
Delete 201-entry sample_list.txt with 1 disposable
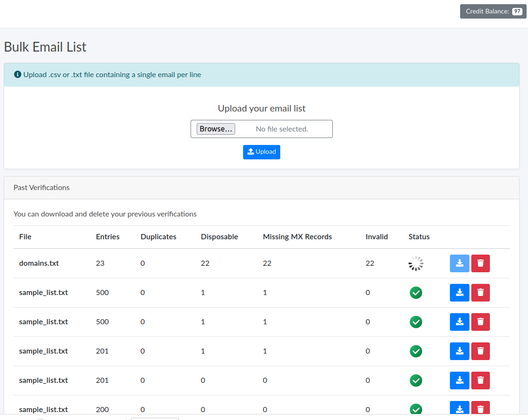point(480,351)
